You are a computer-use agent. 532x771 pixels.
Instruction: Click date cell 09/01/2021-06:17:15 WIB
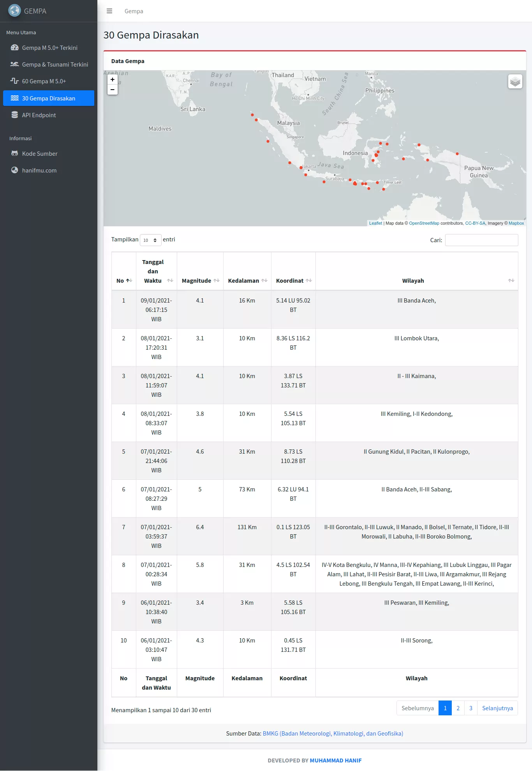(157, 310)
